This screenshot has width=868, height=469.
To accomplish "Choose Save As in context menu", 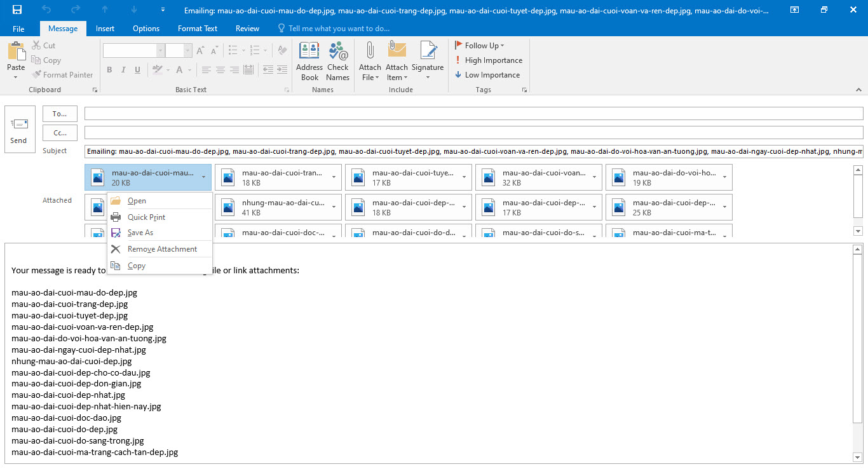I will tap(159, 233).
